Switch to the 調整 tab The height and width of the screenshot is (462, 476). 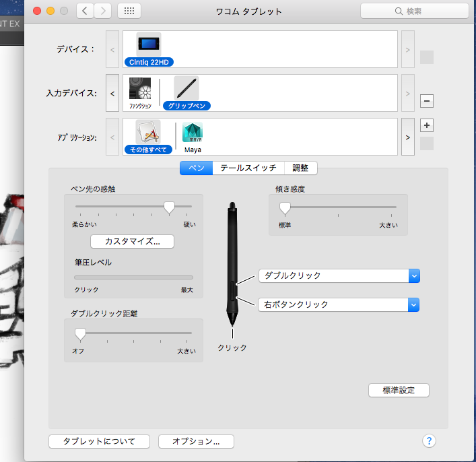[300, 168]
